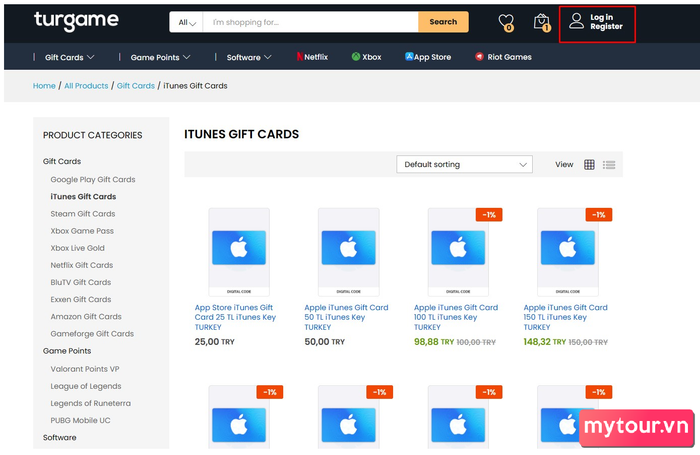Click the Riot Games icon in navbar
Image resolution: width=700 pixels, height=455 pixels.
pos(479,56)
